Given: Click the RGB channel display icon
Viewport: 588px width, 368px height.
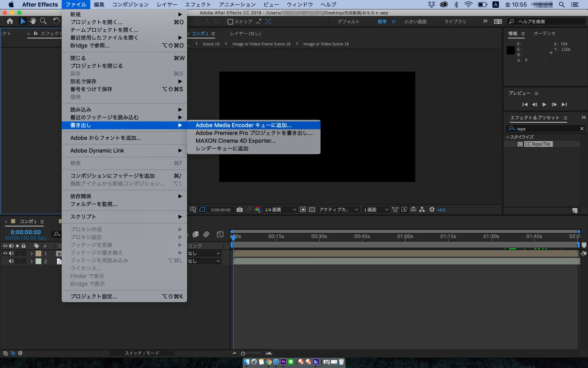Looking at the screenshot, I should point(258,210).
